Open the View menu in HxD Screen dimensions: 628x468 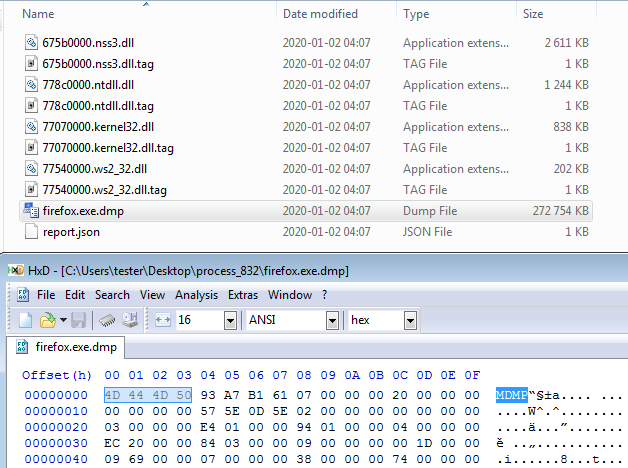(x=152, y=295)
